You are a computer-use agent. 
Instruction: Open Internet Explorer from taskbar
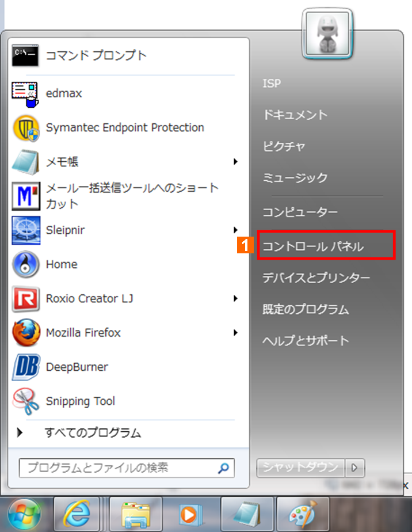(77, 514)
